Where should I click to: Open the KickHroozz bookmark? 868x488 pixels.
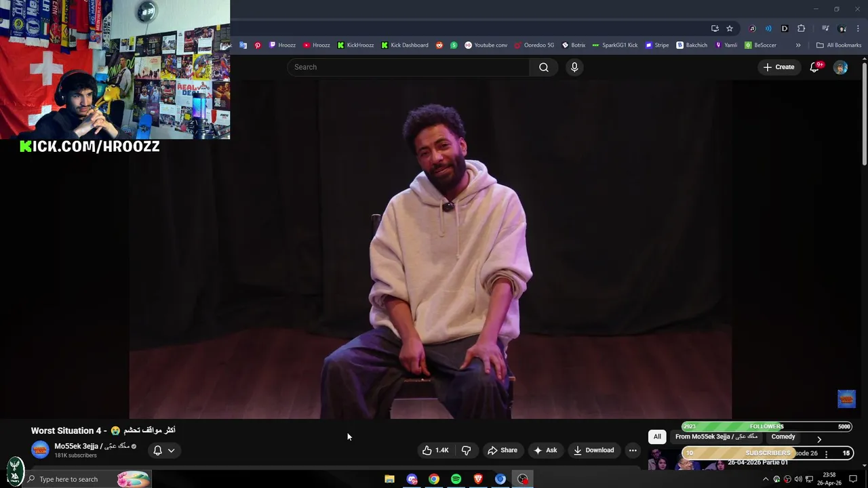click(355, 45)
